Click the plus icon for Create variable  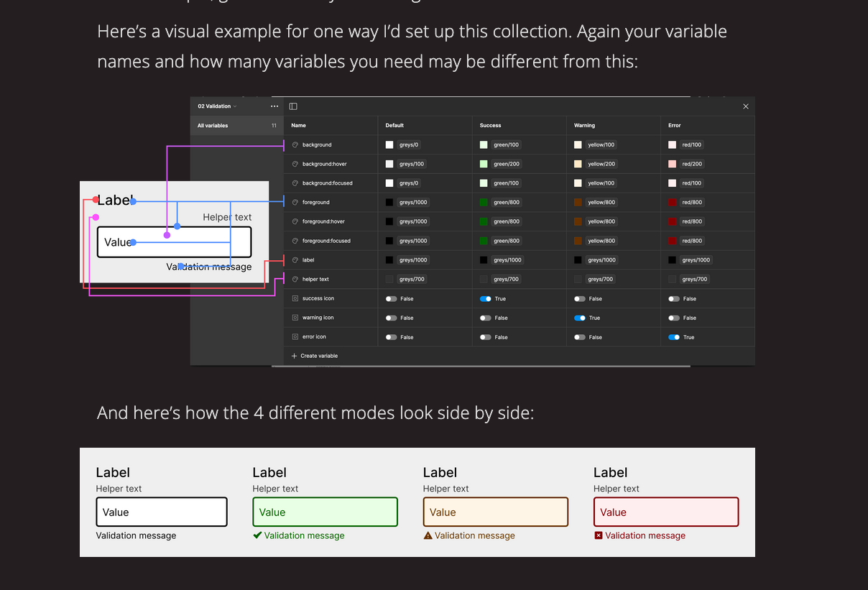tap(294, 356)
